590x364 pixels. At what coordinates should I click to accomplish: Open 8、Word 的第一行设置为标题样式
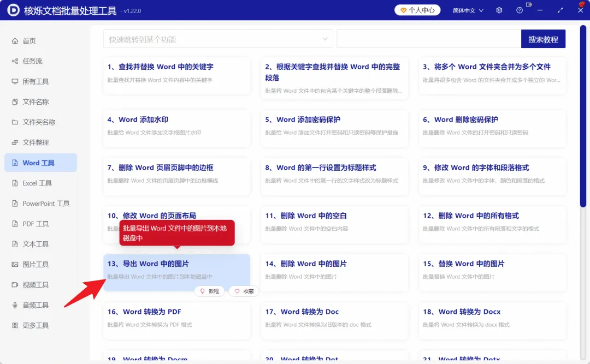pos(334,177)
